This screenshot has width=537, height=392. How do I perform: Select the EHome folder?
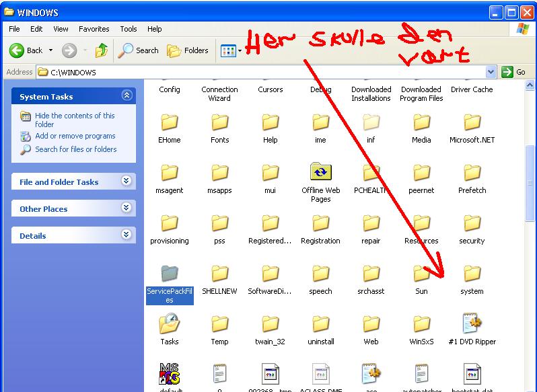[x=169, y=129]
